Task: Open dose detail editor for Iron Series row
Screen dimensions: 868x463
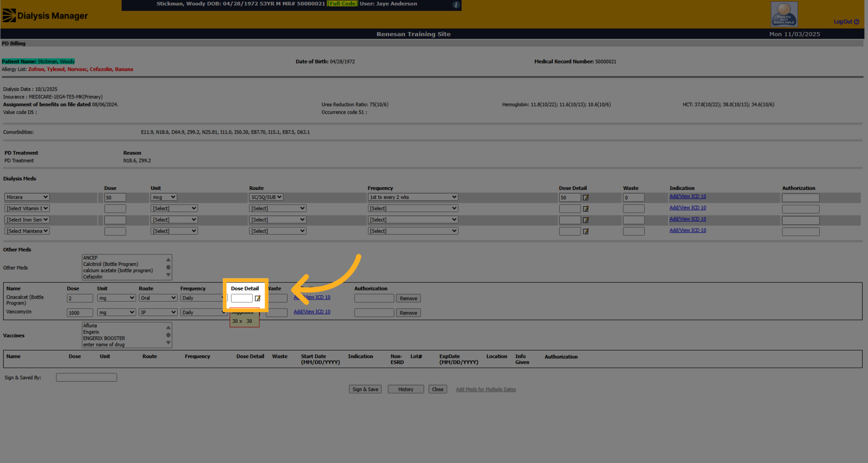Action: (x=586, y=220)
